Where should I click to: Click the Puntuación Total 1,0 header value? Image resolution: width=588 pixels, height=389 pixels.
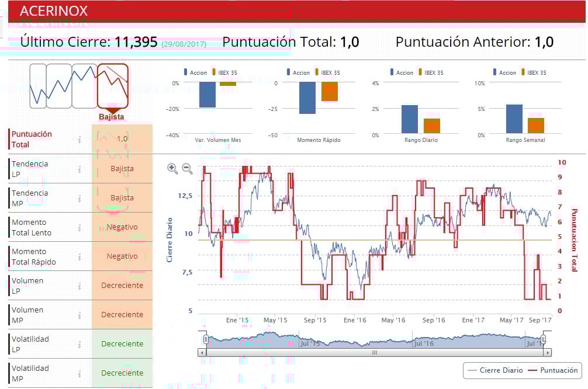point(350,42)
